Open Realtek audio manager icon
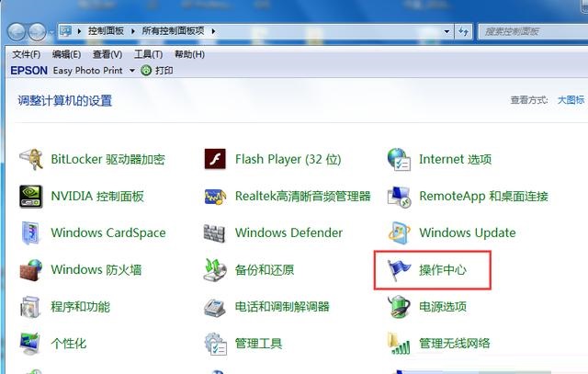The image size is (588, 374). point(215,197)
